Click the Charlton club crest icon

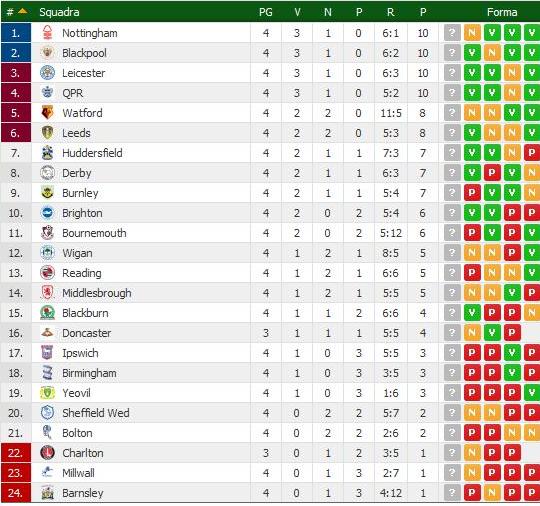coord(47,453)
